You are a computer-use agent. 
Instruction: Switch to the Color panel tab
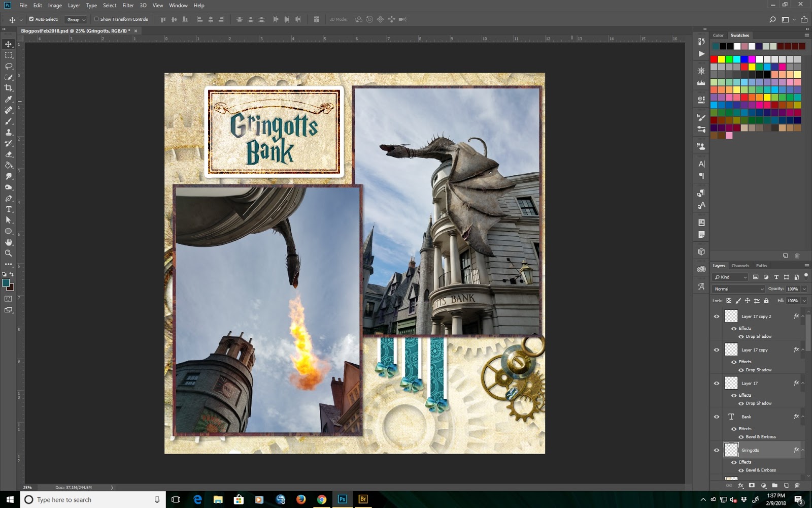[x=718, y=36]
